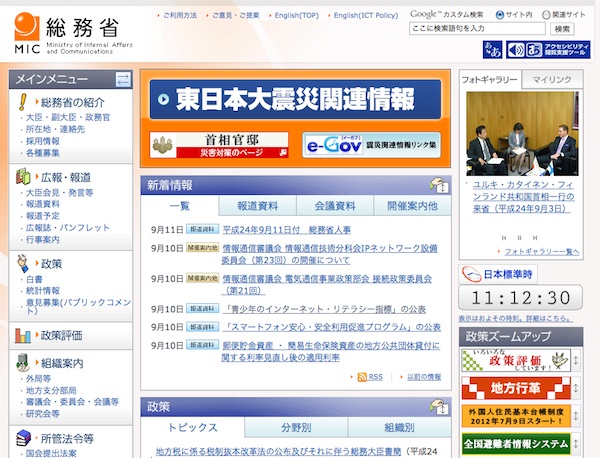Select the 関連サイト search radio button
This screenshot has width=600, height=458.
point(545,15)
